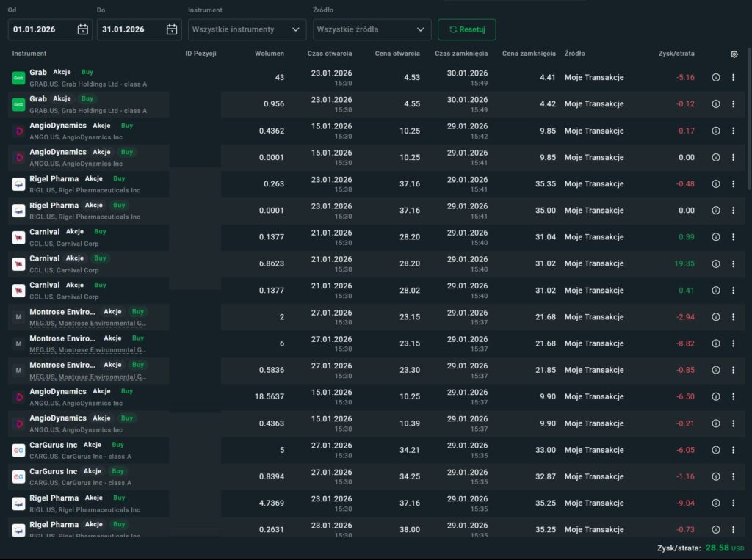Sort by Czas otwarcia column header

click(x=330, y=54)
